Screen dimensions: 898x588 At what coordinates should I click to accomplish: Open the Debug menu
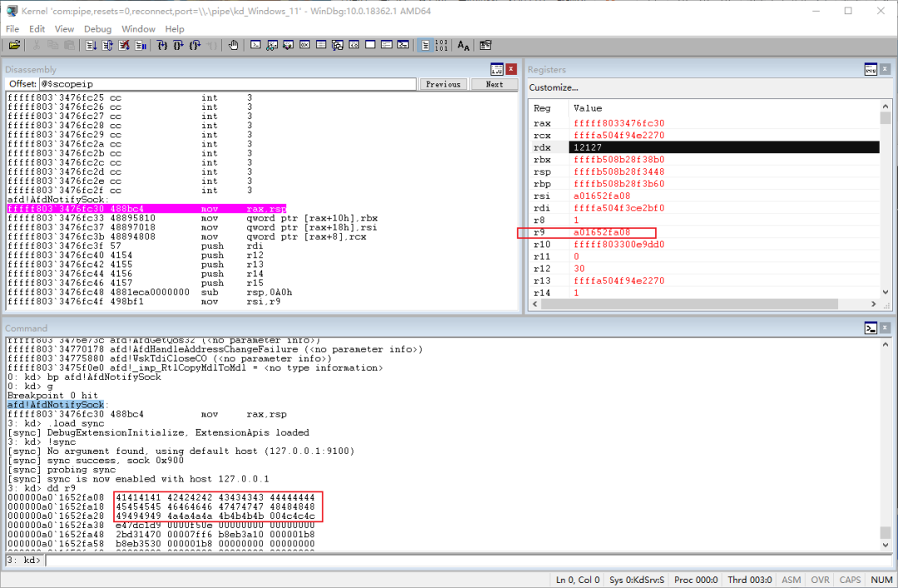click(97, 28)
